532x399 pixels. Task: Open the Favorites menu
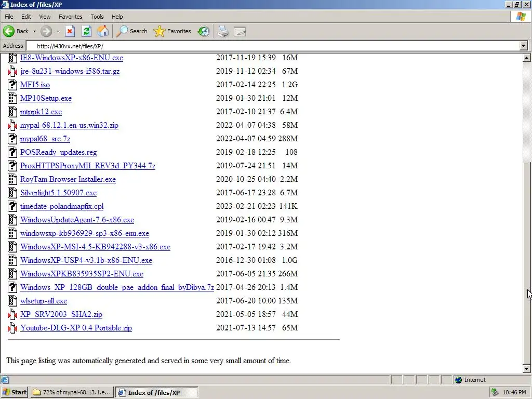coord(70,17)
